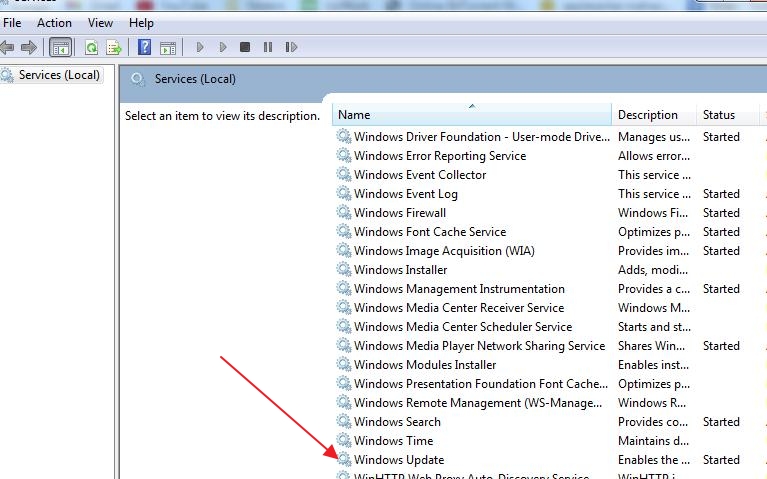This screenshot has width=767, height=479.
Task: Open the Action menu
Action: pos(54,22)
